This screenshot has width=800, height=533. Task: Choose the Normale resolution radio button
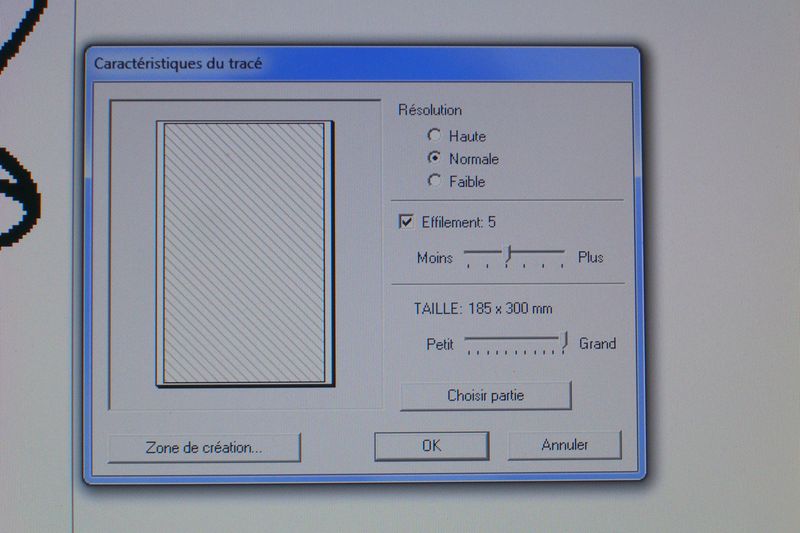[434, 158]
